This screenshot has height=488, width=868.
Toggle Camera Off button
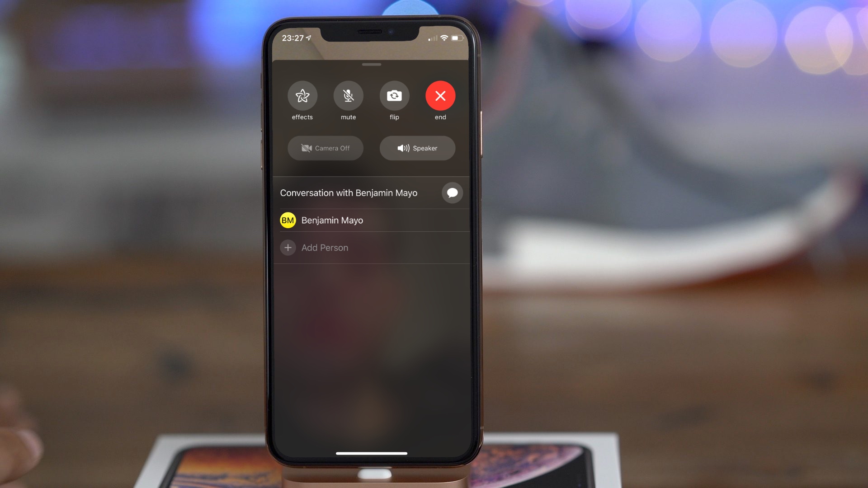[325, 148]
